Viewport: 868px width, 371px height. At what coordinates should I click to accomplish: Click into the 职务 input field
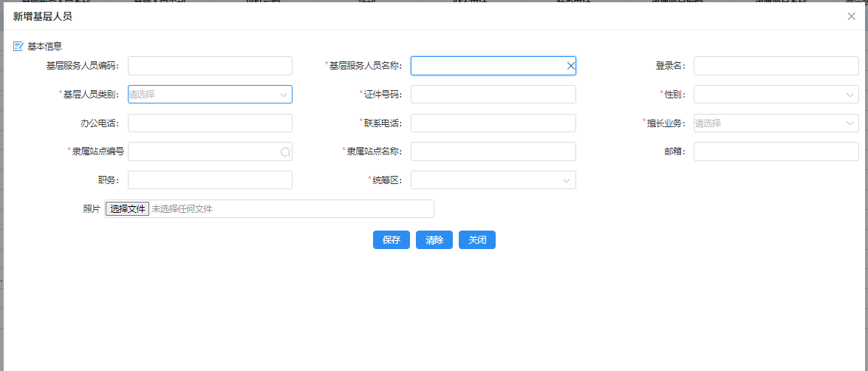[x=210, y=180]
